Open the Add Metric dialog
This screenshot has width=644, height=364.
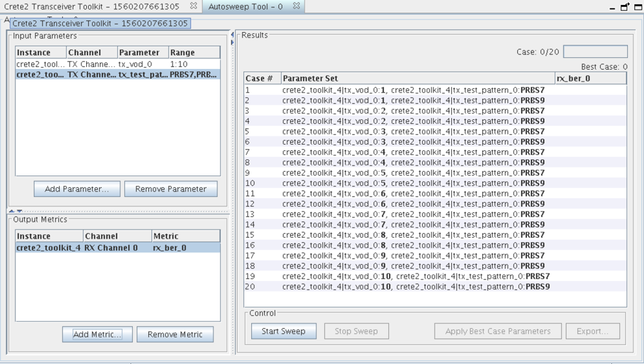point(97,334)
